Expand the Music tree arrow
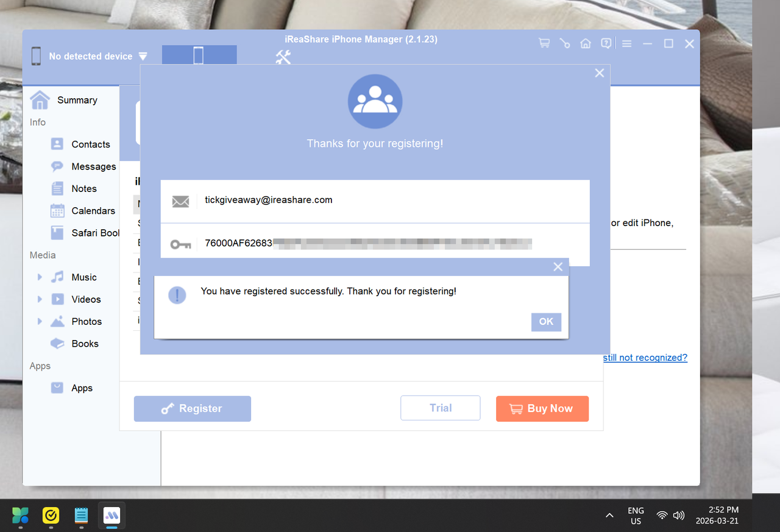Image resolution: width=780 pixels, height=532 pixels. tap(40, 277)
